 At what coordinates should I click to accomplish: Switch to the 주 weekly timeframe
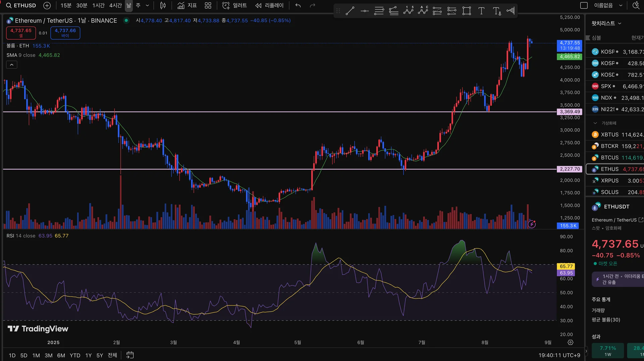tap(138, 5)
